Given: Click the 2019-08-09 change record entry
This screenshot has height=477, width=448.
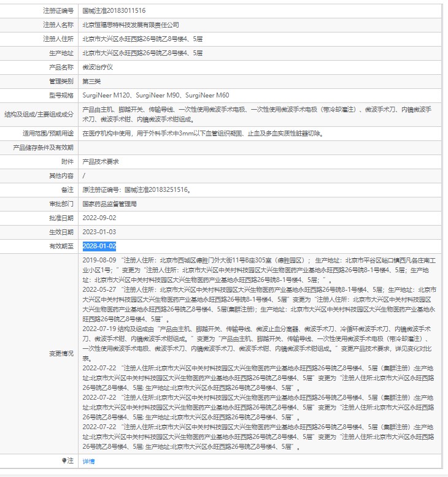Looking at the screenshot, I should (259, 270).
